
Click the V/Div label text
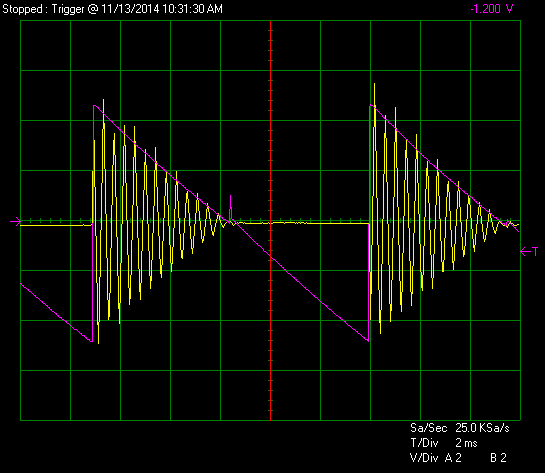(424, 458)
